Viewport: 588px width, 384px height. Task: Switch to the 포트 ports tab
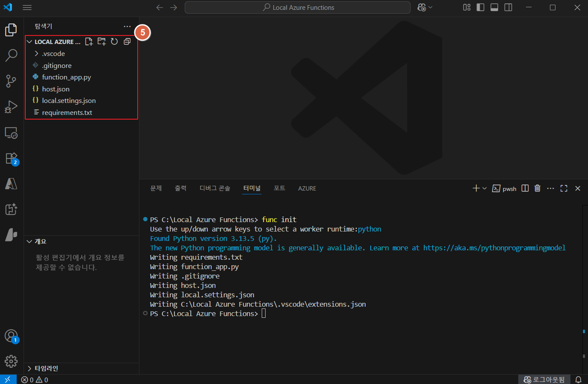[x=280, y=188]
